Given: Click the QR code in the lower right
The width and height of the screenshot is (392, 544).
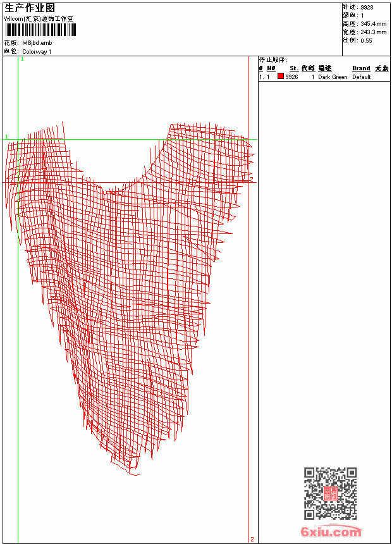Looking at the screenshot, I should pos(331,493).
